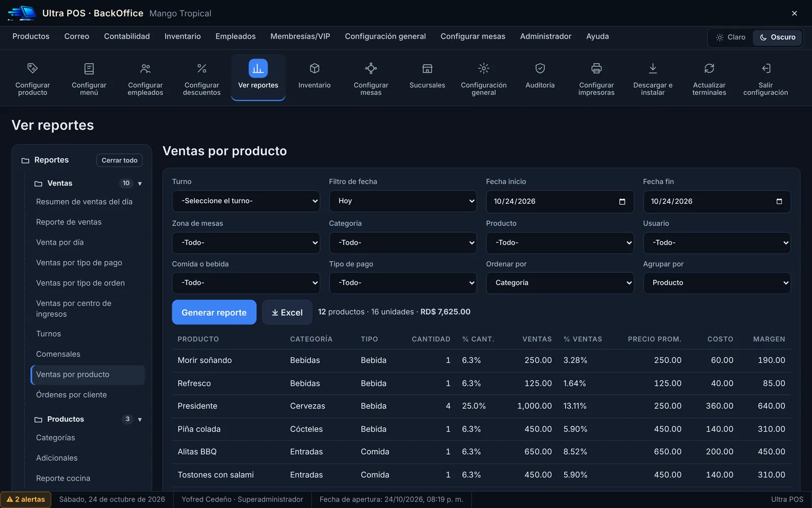Open Reporte cocina in sidebar
This screenshot has height=508, width=812.
pyautogui.click(x=63, y=479)
